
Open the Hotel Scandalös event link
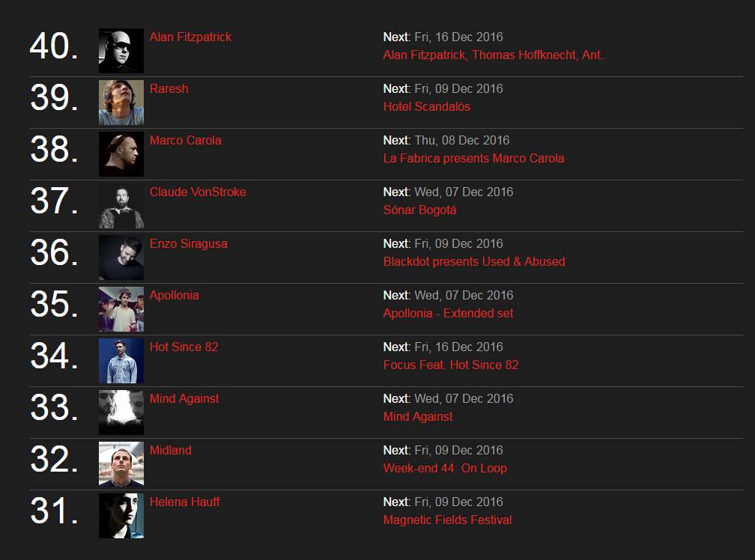coord(427,106)
